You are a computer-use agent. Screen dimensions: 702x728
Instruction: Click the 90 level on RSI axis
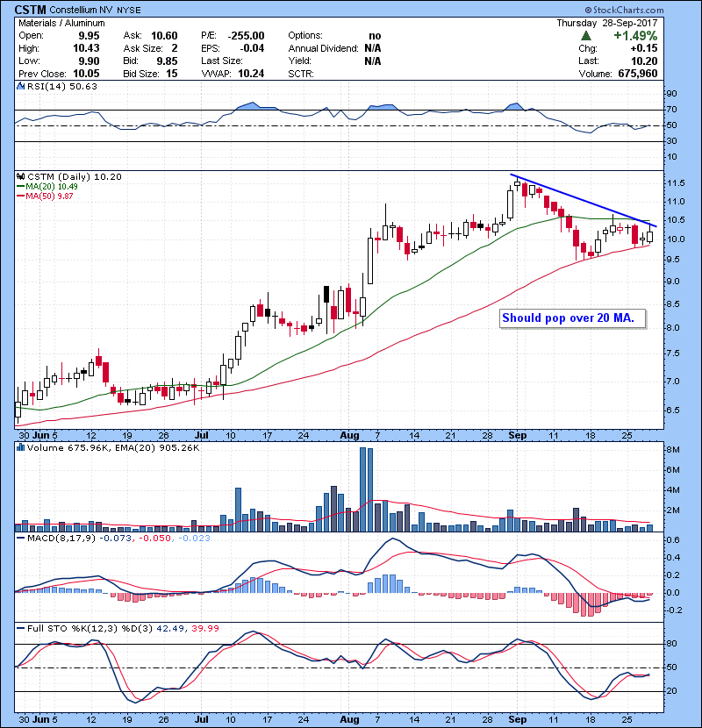coord(672,94)
